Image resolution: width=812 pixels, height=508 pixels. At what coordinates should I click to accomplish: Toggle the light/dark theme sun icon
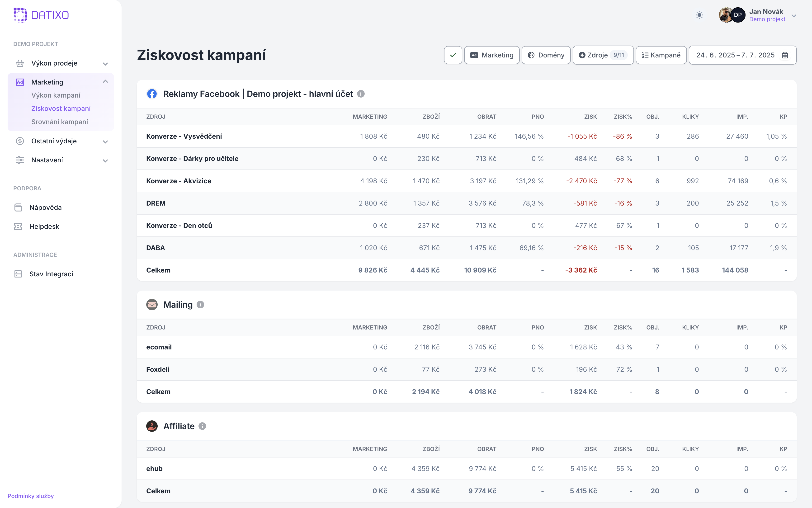click(x=699, y=15)
